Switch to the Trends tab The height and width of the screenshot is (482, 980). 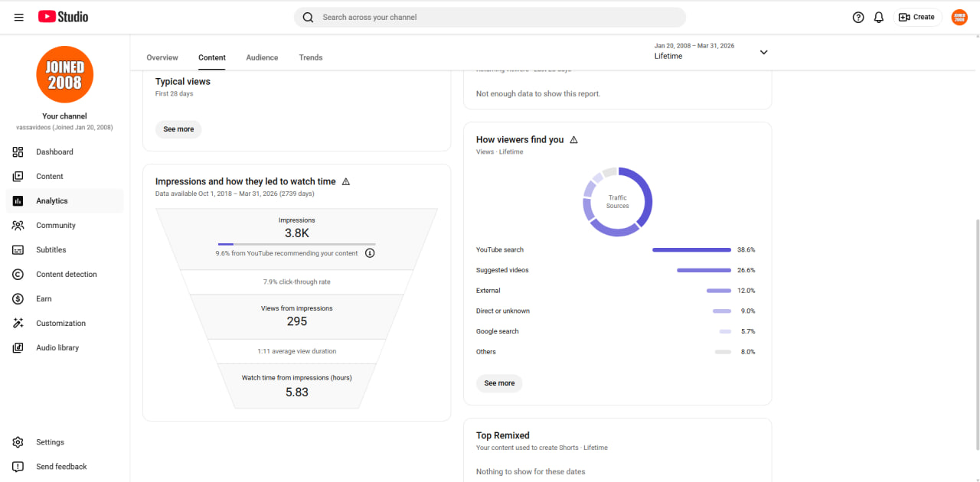coord(311,57)
